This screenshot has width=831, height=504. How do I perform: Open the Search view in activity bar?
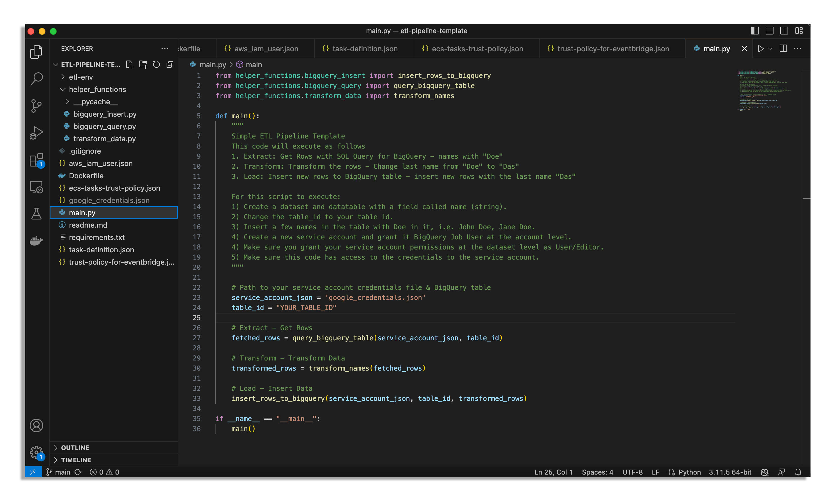[x=36, y=79]
